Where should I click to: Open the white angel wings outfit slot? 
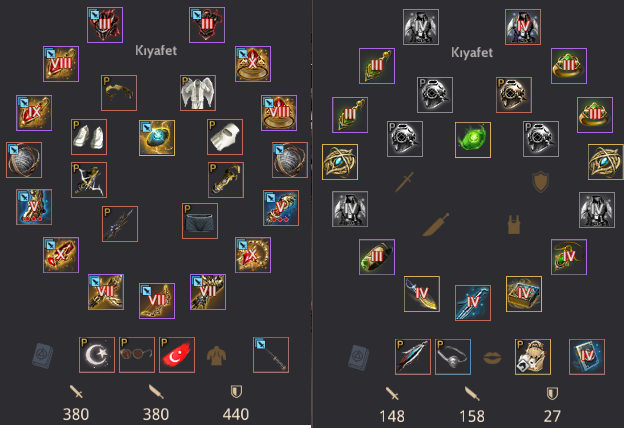[x=198, y=93]
